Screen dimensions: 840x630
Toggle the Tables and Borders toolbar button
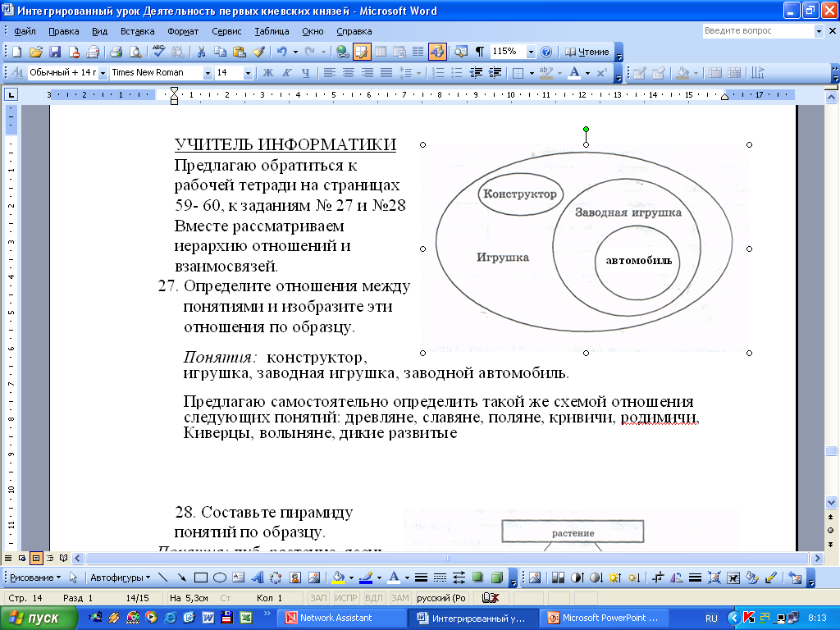362,52
